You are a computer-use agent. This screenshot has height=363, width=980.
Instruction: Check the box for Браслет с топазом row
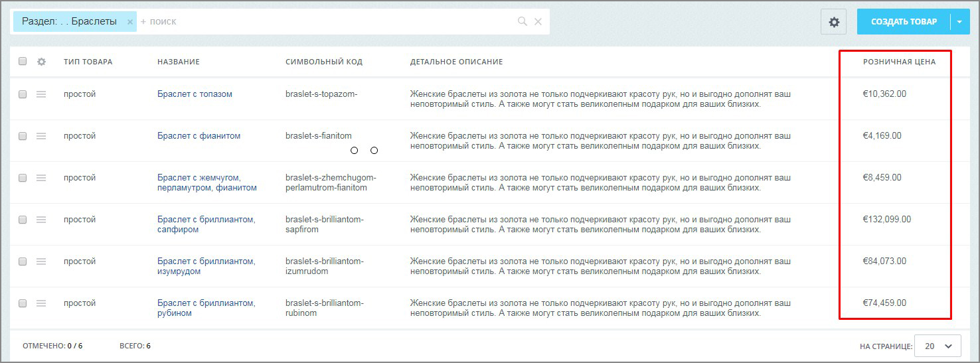pyautogui.click(x=23, y=94)
